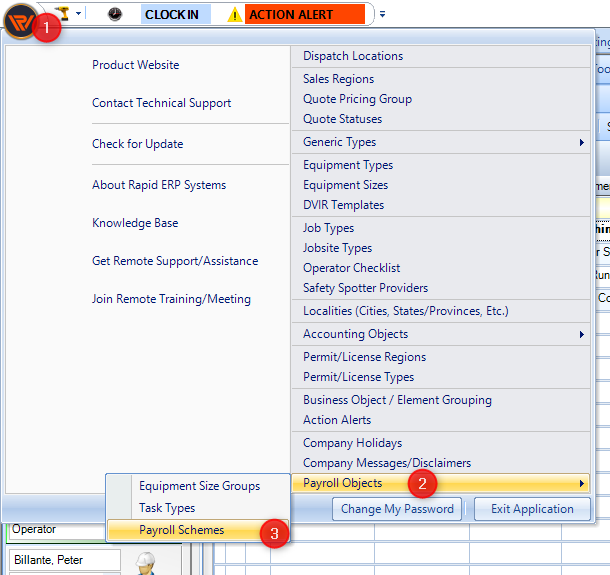
Task: Open the ACTION ALERT button
Action: (x=304, y=14)
